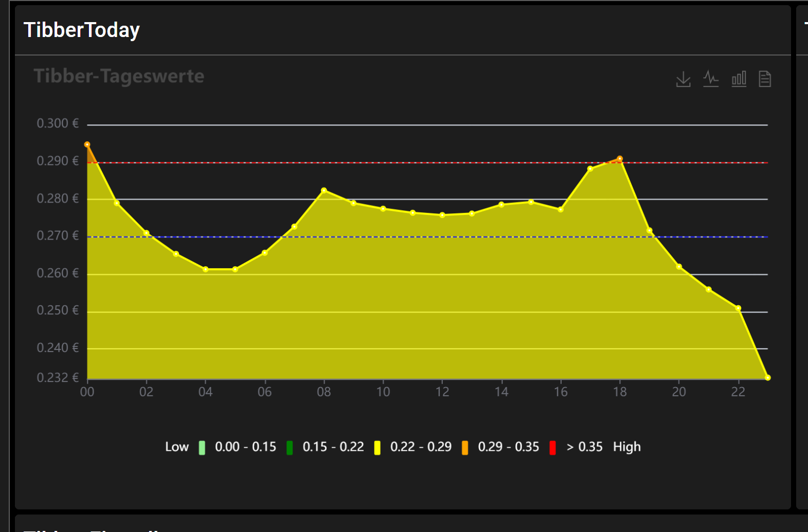Click the 0.29 - 0.35 legend text
Screen dimensions: 808x532
(x=509, y=447)
